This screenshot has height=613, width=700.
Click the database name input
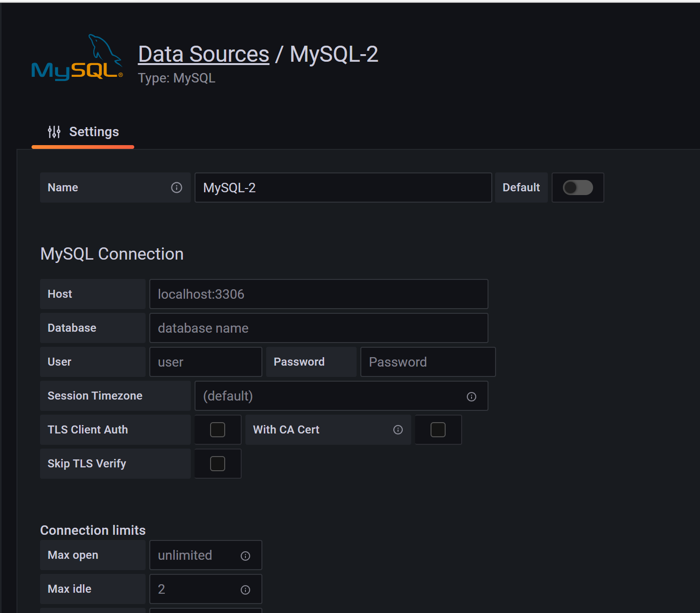[318, 328]
